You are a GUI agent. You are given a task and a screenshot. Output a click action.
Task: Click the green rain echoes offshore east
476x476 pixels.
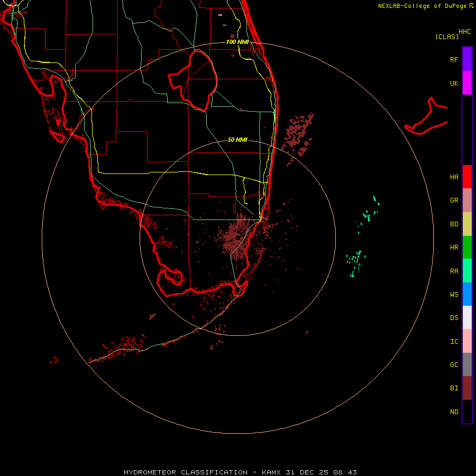point(362,236)
